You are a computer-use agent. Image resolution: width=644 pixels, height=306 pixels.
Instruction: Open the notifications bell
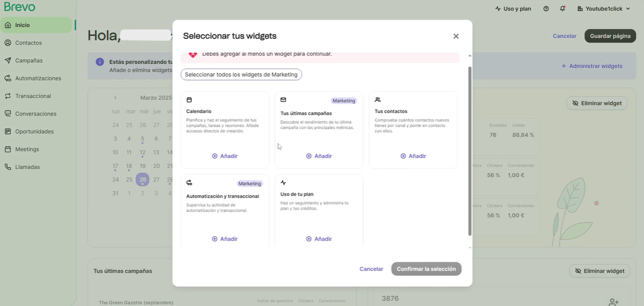click(x=562, y=9)
